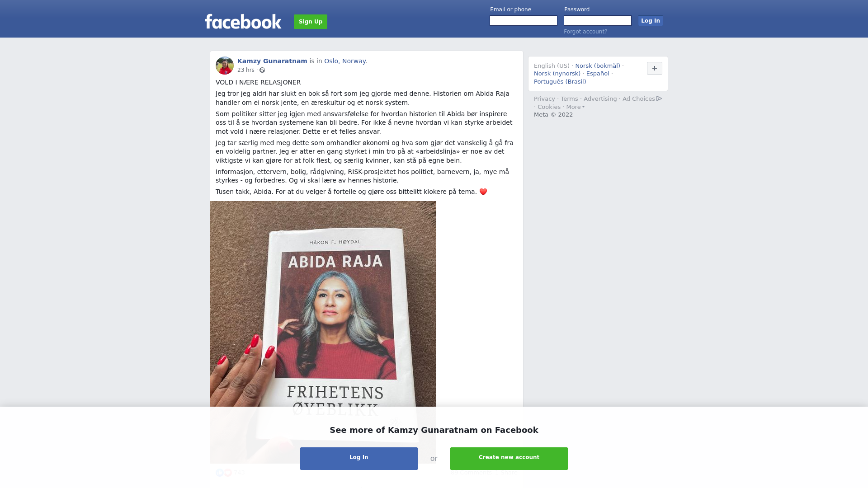Image resolution: width=868 pixels, height=488 pixels.
Task: Expand the More footer dropdown
Action: point(575,107)
